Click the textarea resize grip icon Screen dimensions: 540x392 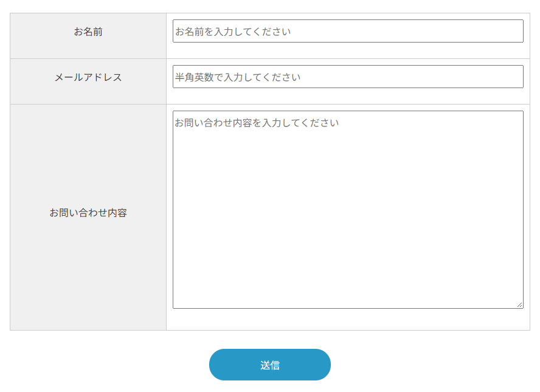(520, 305)
